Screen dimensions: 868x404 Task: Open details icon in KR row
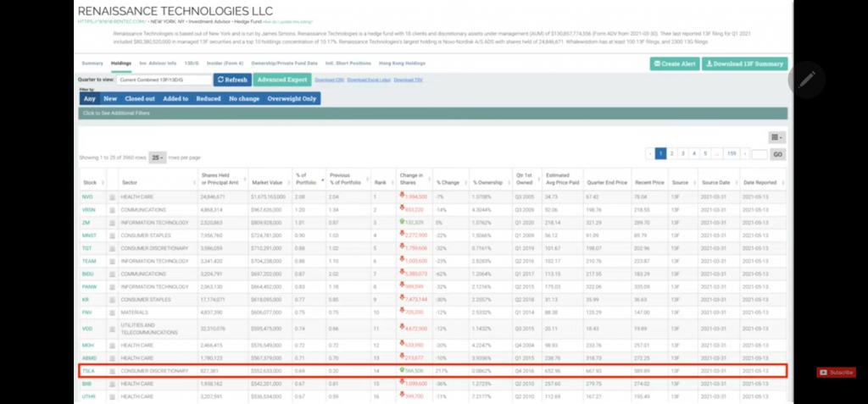tap(112, 300)
